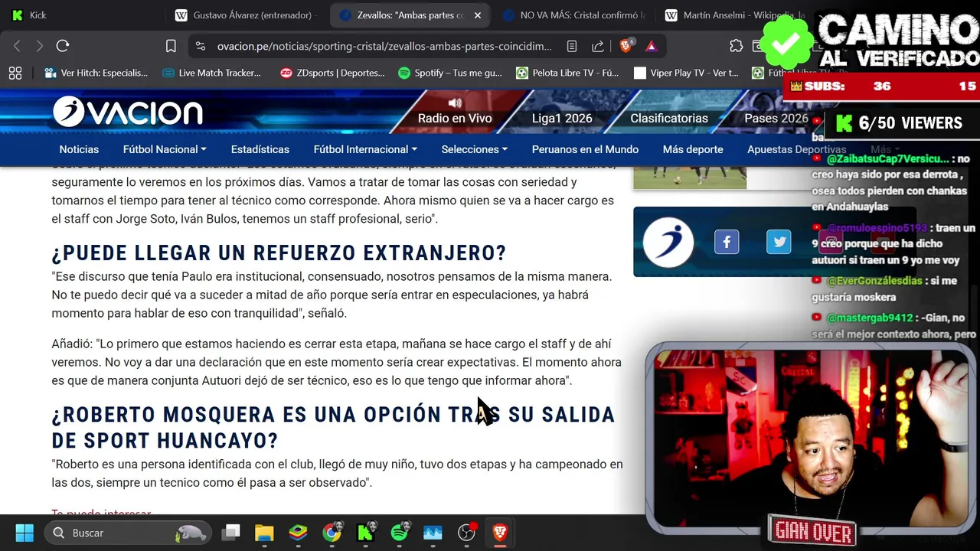Screen dimensions: 980x551
Task: Click the Twitter icon in sidebar widget
Action: [x=779, y=243]
